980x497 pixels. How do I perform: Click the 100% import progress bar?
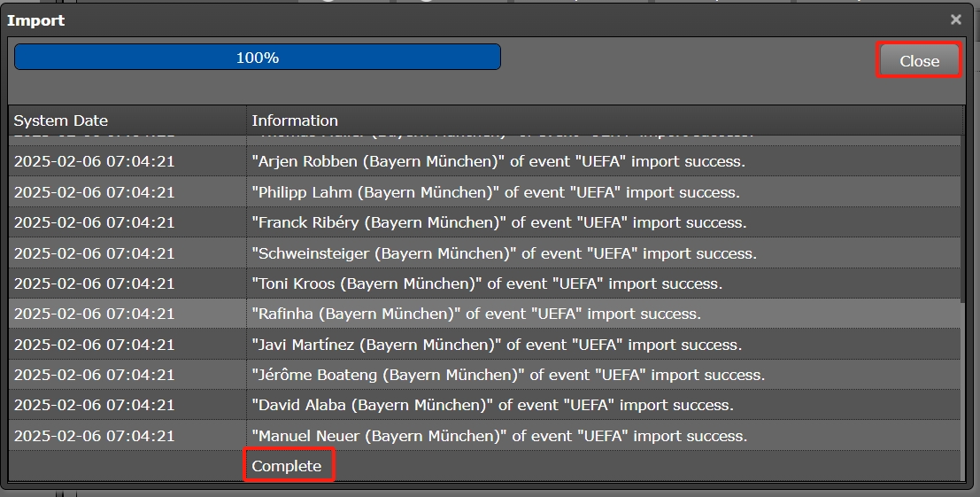coord(257,58)
